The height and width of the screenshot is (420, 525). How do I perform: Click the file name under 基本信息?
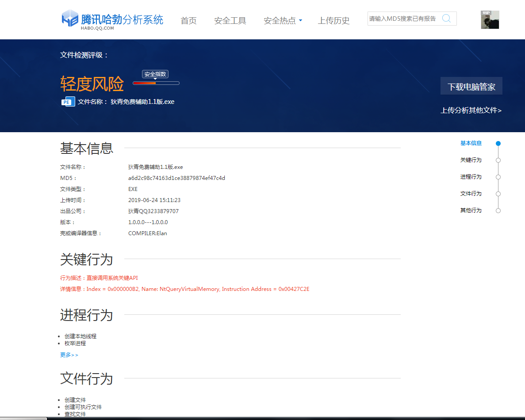155,167
